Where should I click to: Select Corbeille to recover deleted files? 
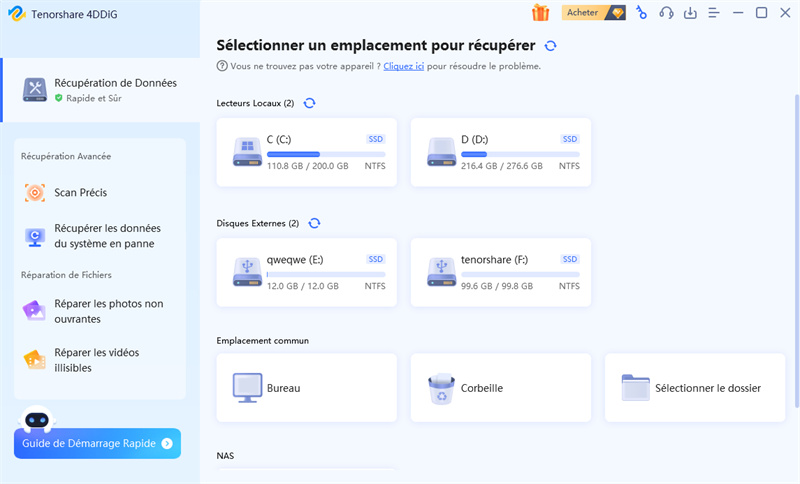(500, 387)
